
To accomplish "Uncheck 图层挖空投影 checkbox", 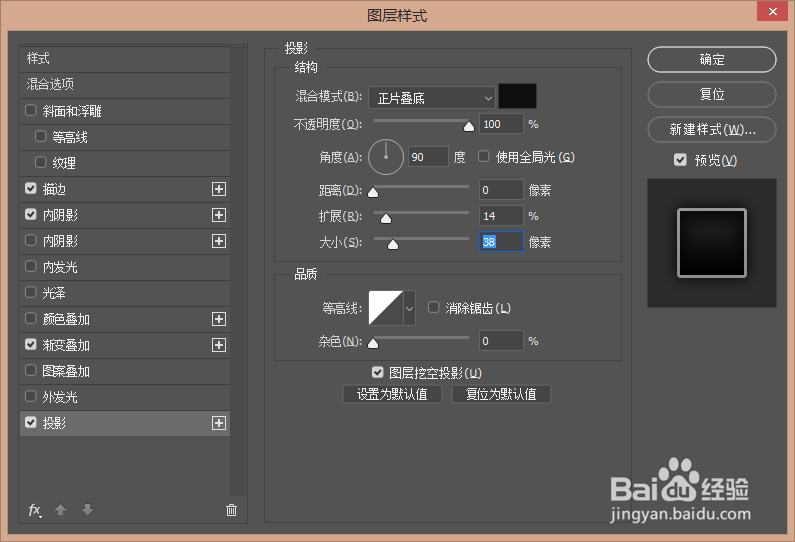I will [377, 373].
